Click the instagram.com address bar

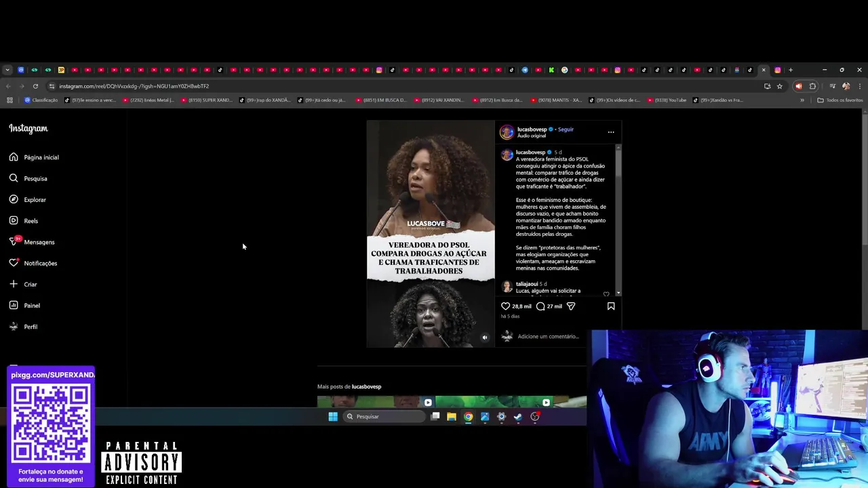(407, 86)
